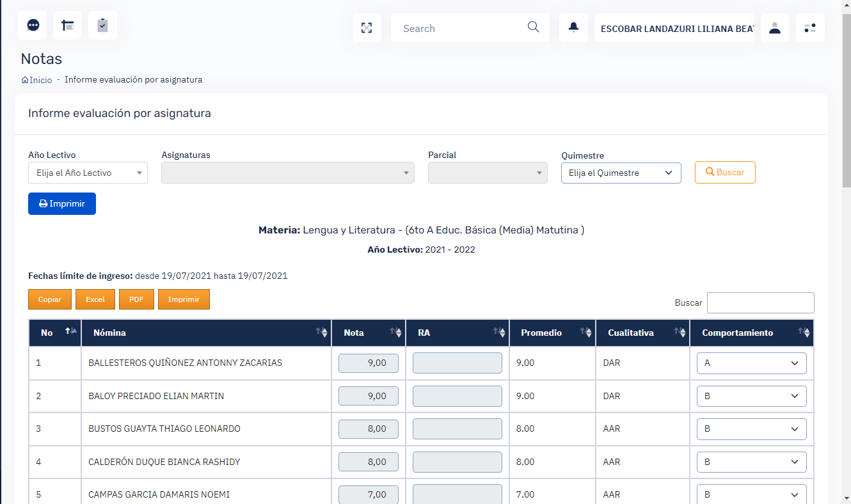Change behavior grade for Bustos Guayta

coord(751,429)
